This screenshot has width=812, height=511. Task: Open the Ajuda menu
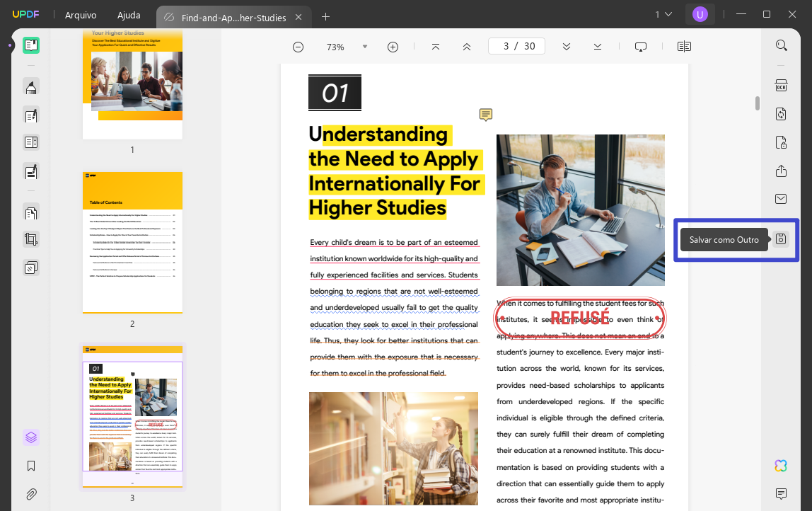point(129,15)
